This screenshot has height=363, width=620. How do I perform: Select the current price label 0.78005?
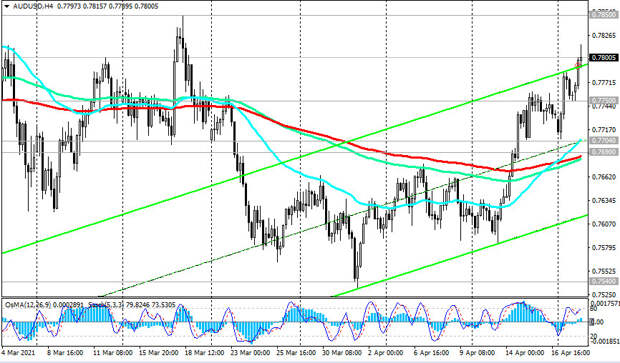(604, 58)
